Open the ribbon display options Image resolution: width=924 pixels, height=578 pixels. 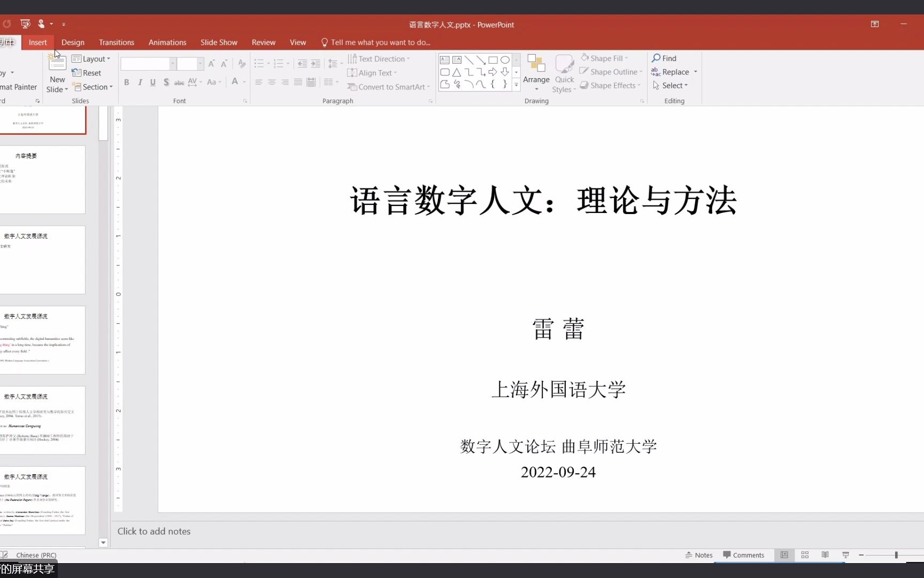pos(875,24)
